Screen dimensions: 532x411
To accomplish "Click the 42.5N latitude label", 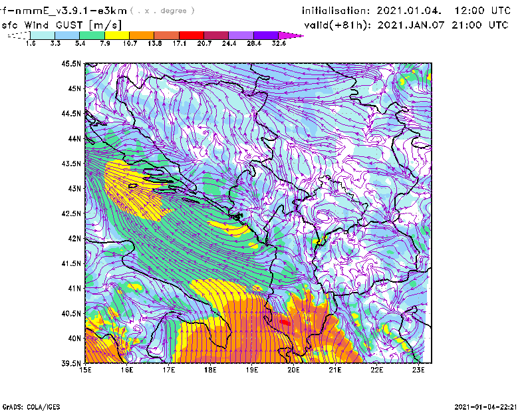I will click(71, 213).
